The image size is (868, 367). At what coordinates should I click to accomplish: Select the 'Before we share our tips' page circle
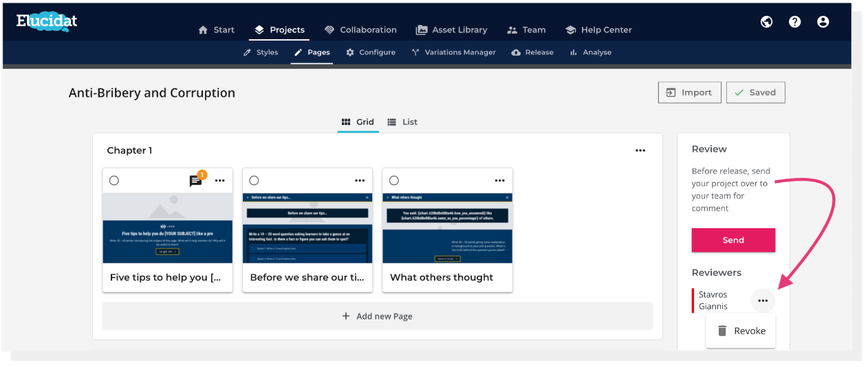(x=254, y=180)
